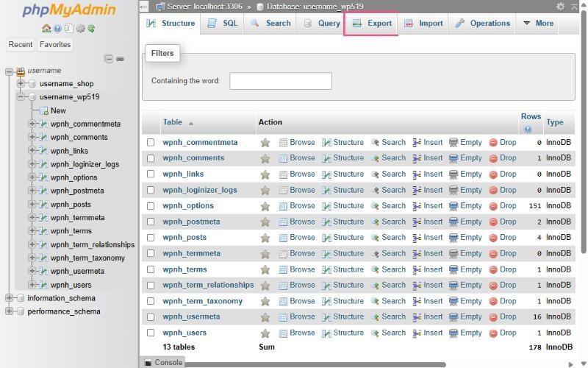Click the red Drop icon for wpnh_comments
The image size is (588, 368).
493,158
